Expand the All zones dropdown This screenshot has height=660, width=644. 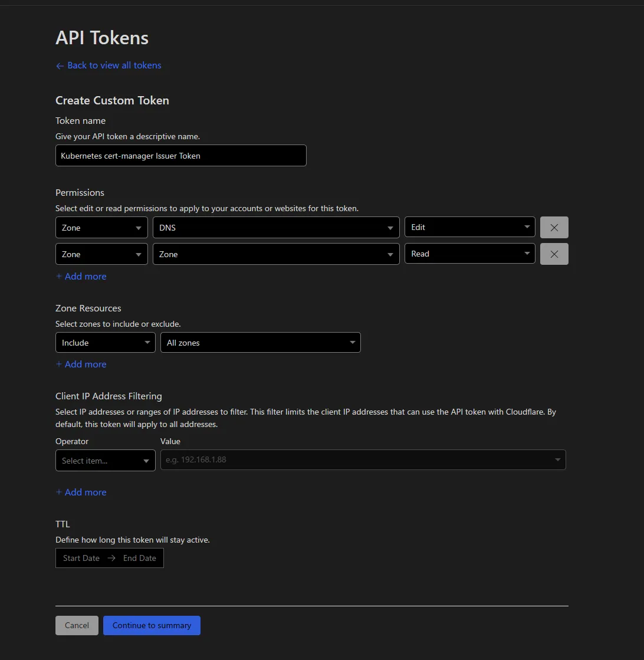point(260,343)
